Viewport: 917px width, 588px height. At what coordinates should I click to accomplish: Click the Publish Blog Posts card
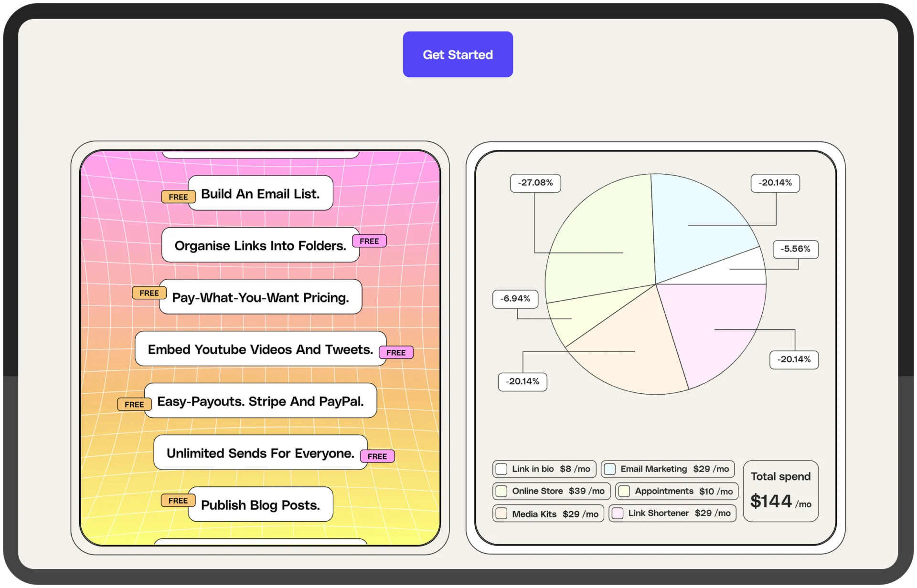coord(260,504)
